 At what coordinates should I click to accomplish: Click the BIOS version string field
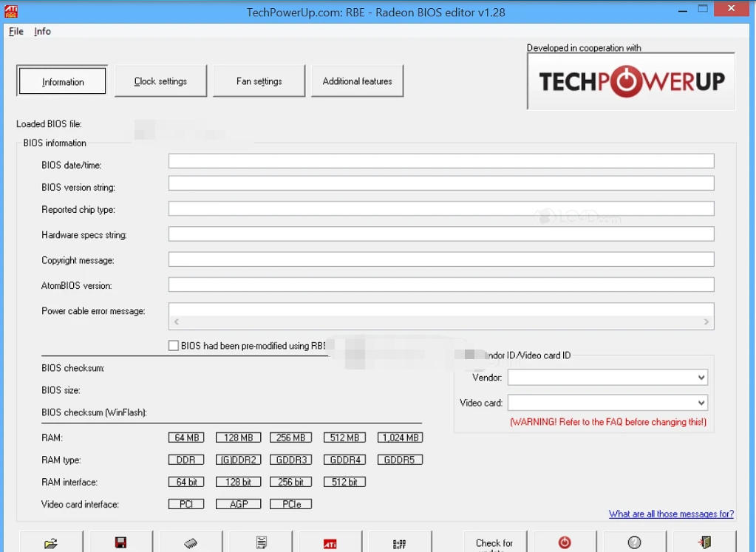coord(440,183)
